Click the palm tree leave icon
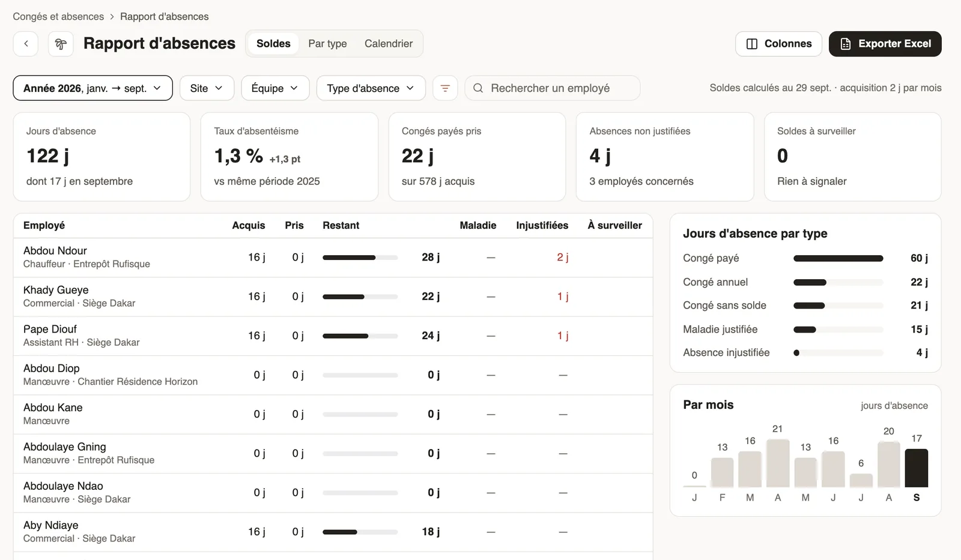 61,44
